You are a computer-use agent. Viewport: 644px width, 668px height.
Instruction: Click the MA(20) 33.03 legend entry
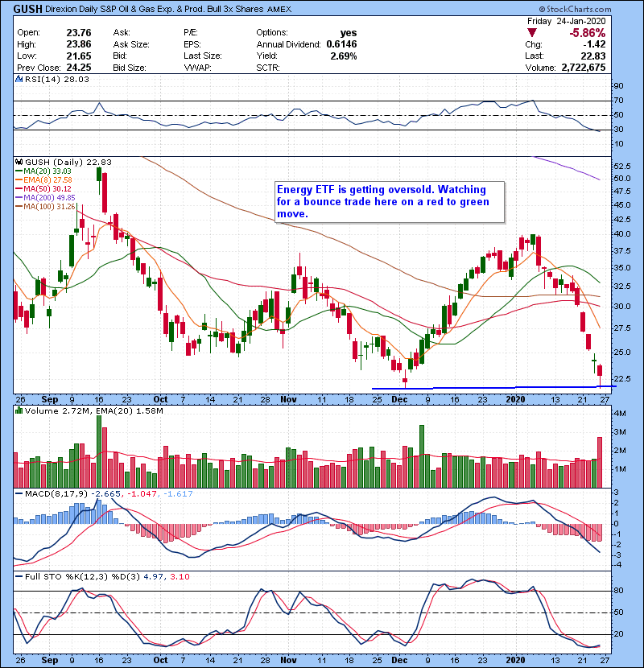click(47, 171)
